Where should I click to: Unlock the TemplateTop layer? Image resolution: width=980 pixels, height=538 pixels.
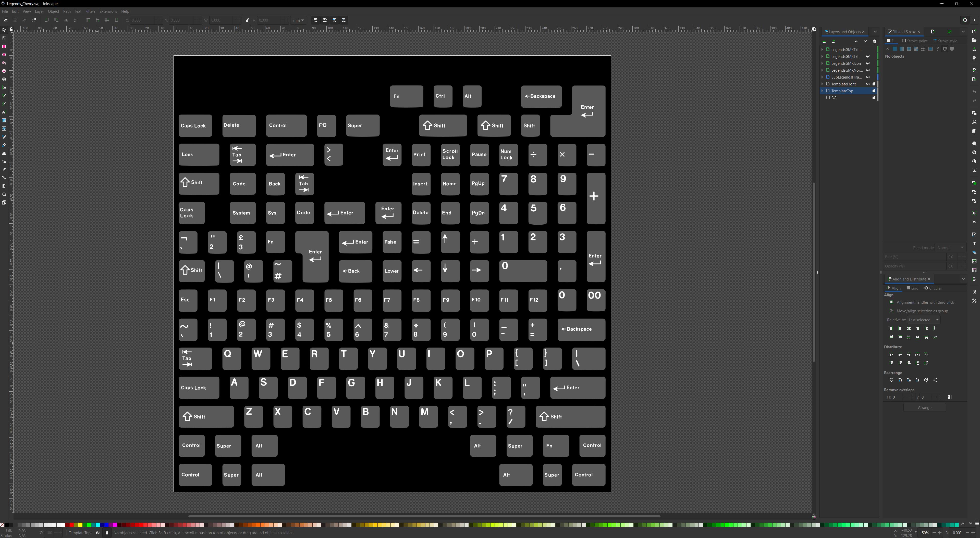point(874,91)
